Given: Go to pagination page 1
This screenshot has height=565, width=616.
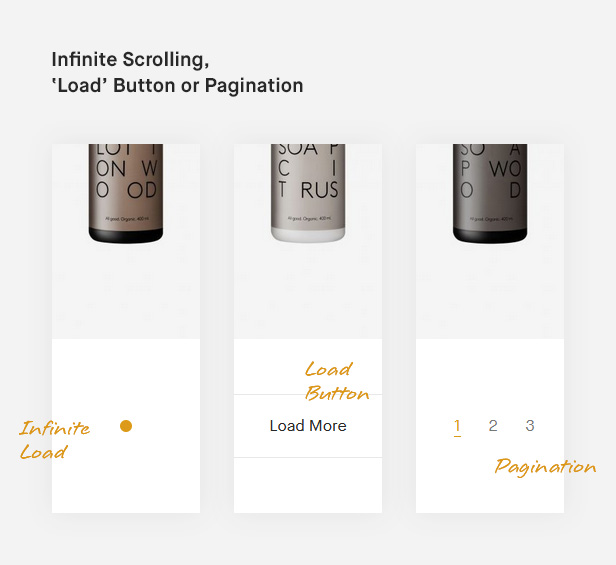Looking at the screenshot, I should tap(457, 426).
